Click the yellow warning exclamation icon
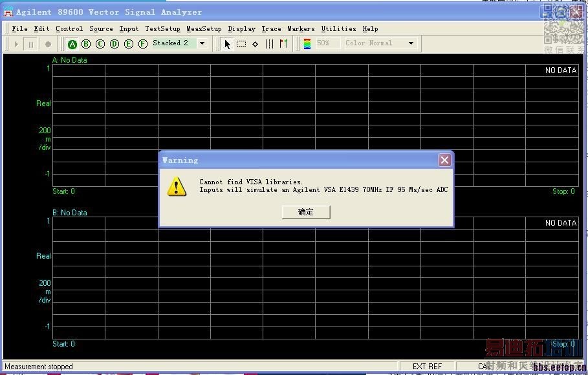 pyautogui.click(x=176, y=186)
